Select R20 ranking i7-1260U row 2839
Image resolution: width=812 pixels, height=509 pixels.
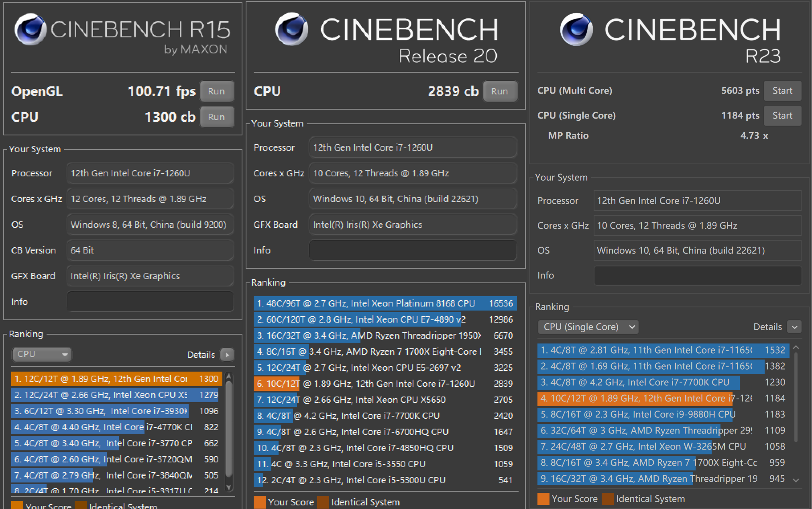(x=385, y=384)
